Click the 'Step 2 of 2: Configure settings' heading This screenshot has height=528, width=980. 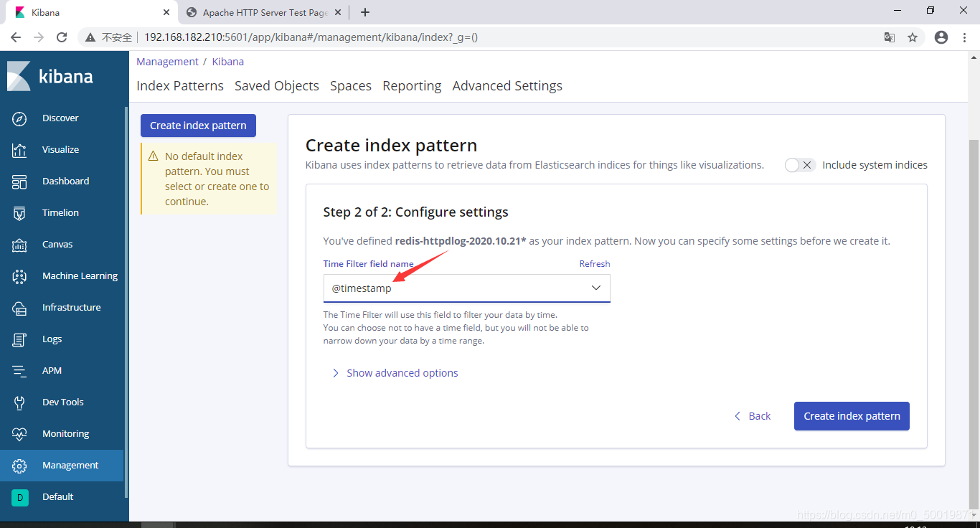[415, 212]
